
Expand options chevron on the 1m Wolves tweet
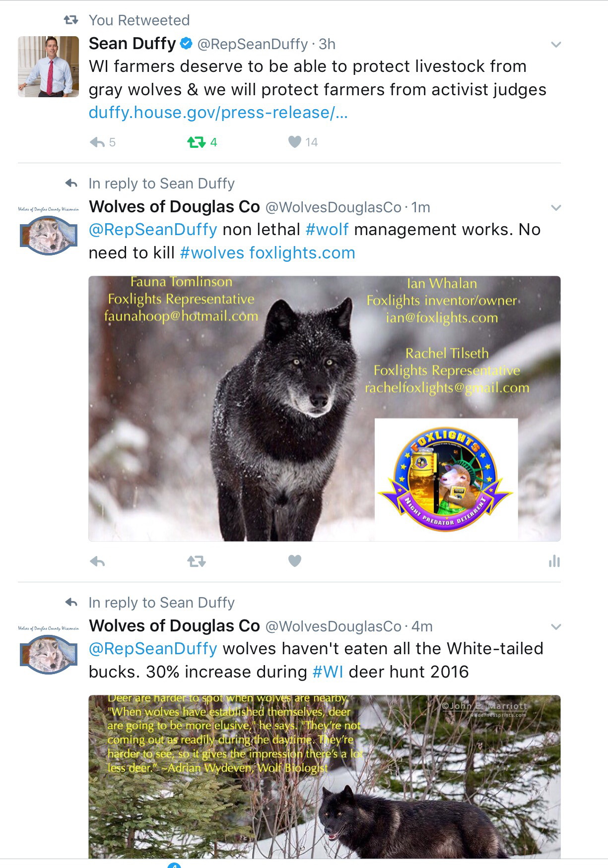point(556,208)
